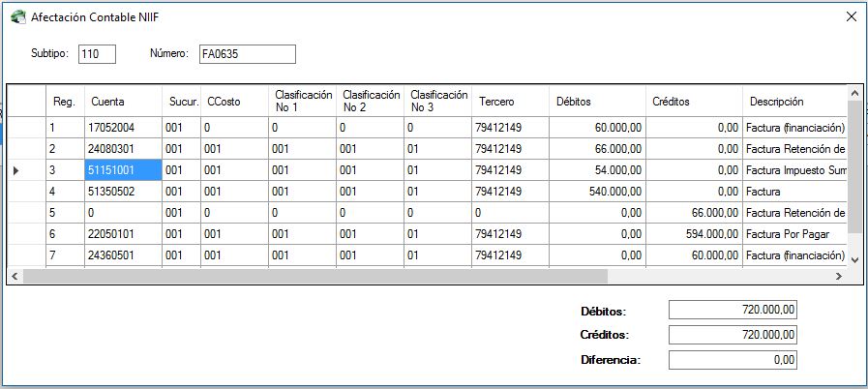Click the Clasificación No 2 column header

tap(370, 102)
